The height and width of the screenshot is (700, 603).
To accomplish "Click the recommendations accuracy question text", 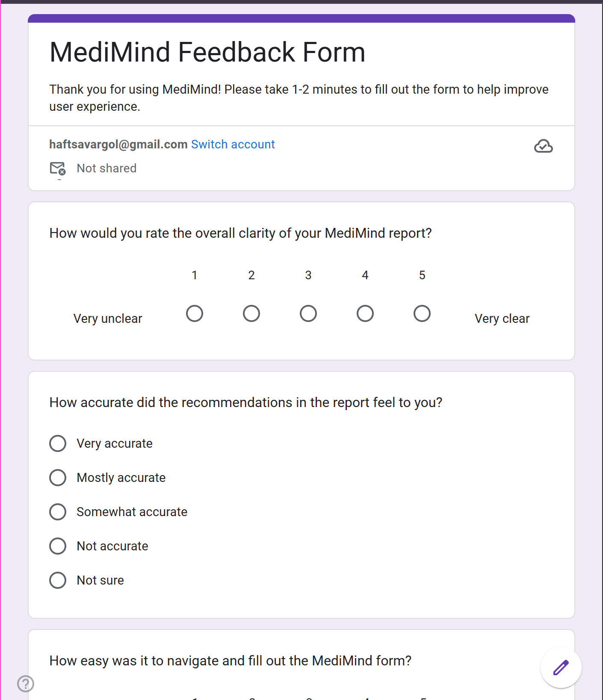I will [x=246, y=402].
